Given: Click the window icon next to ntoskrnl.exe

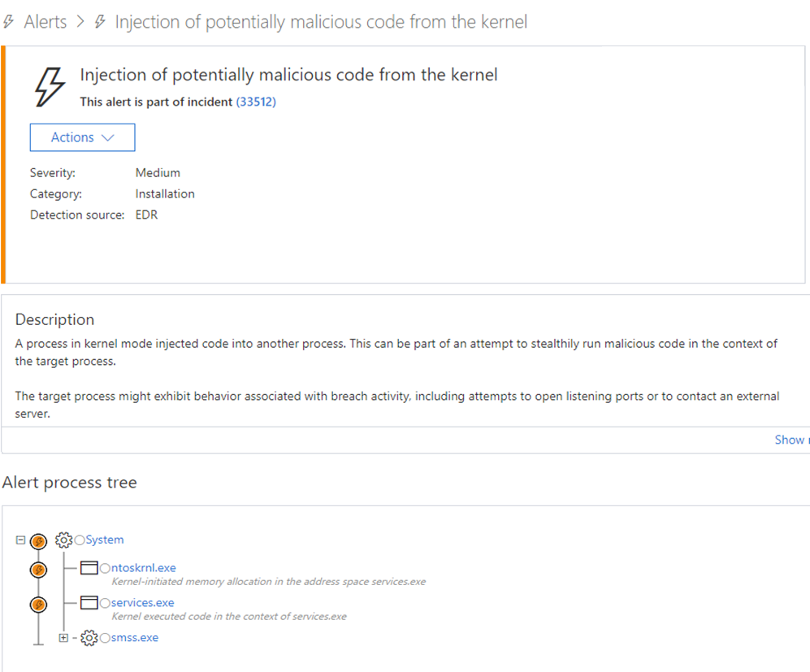Looking at the screenshot, I should pos(89,567).
